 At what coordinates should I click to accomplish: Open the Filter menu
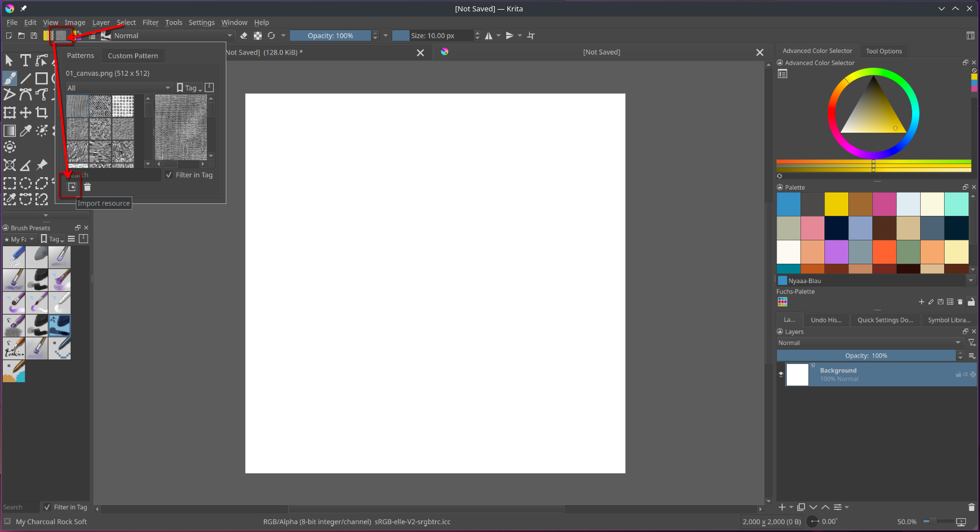tap(151, 23)
